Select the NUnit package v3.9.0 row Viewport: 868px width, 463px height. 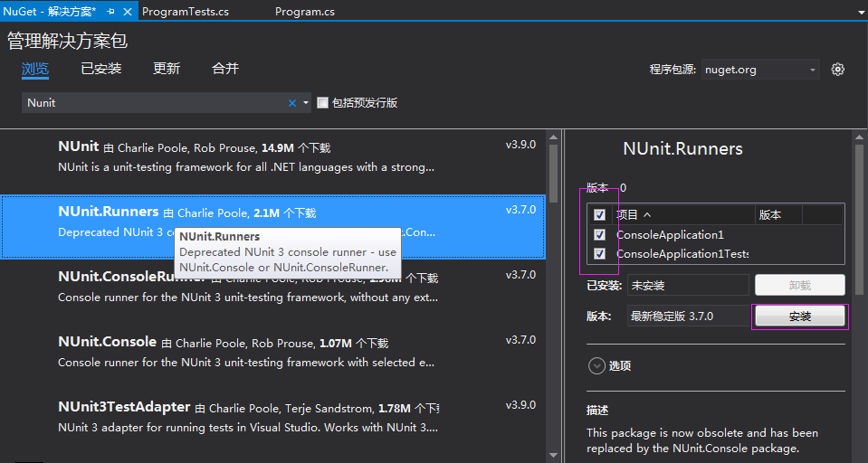[273, 162]
